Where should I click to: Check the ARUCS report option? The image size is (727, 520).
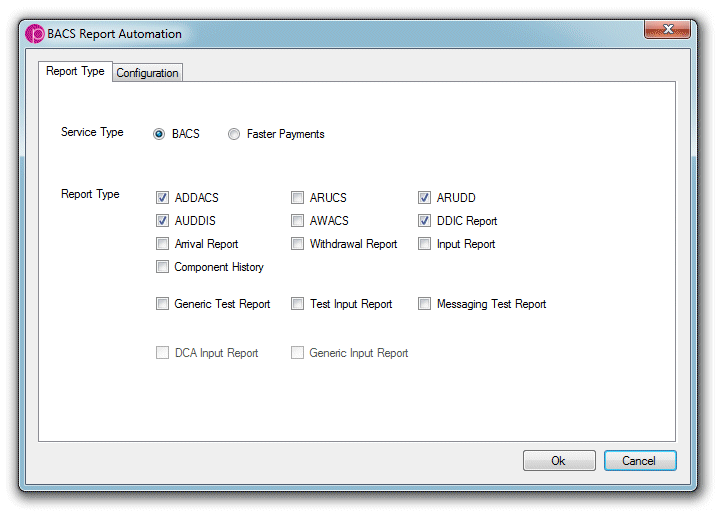click(x=297, y=197)
